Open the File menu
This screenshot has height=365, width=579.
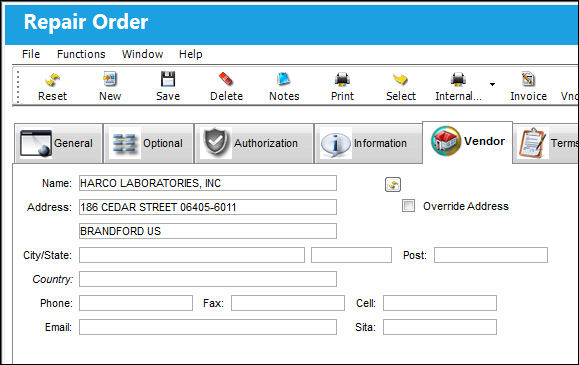[x=31, y=54]
